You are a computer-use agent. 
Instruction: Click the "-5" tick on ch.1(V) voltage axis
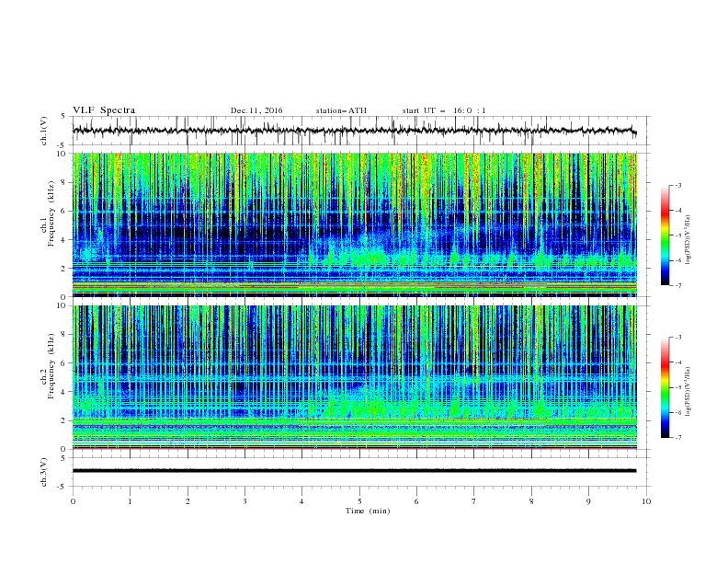[x=63, y=145]
